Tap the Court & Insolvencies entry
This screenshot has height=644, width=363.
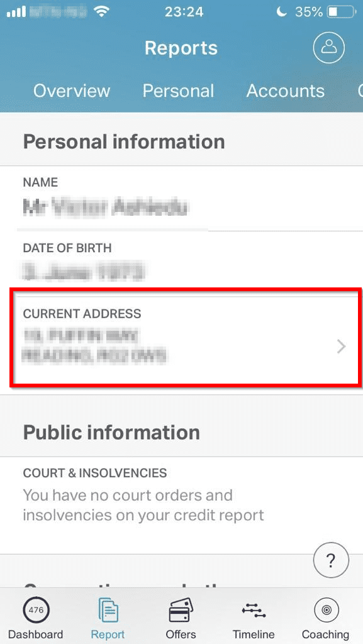coord(181,505)
